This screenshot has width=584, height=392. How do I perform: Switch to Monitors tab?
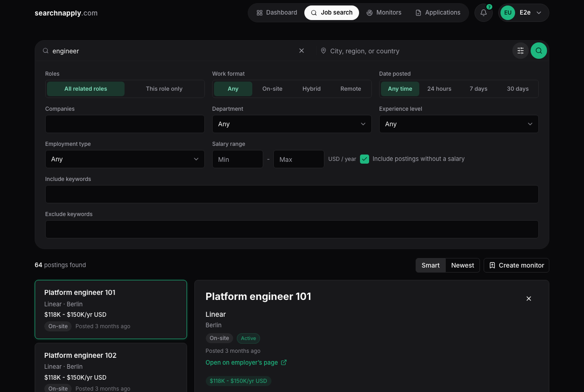pos(384,13)
